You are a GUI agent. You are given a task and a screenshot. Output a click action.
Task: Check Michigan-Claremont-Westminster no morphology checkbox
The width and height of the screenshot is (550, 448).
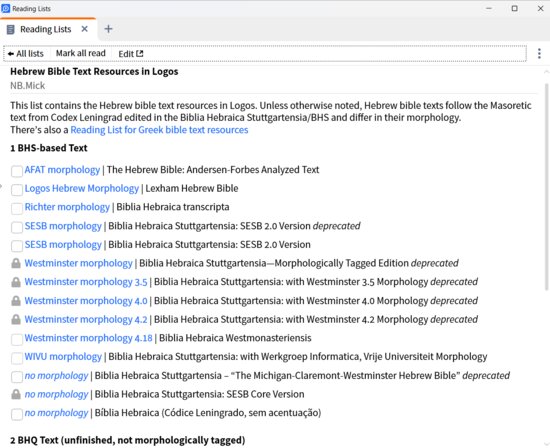17,377
